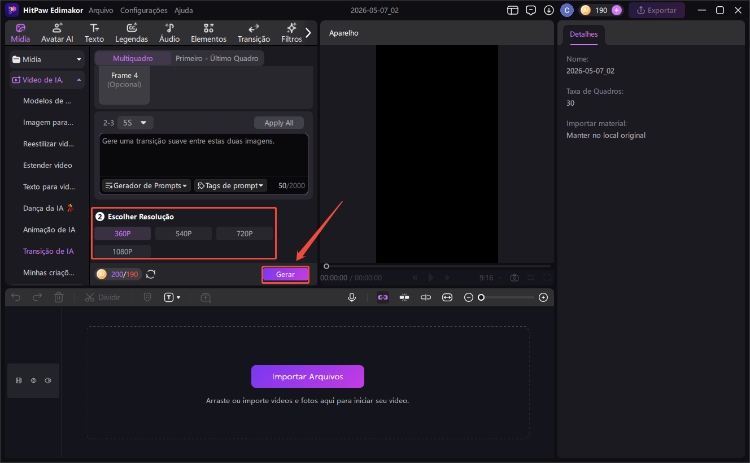Open the Transição panel
The height and width of the screenshot is (463, 750).
tap(254, 33)
